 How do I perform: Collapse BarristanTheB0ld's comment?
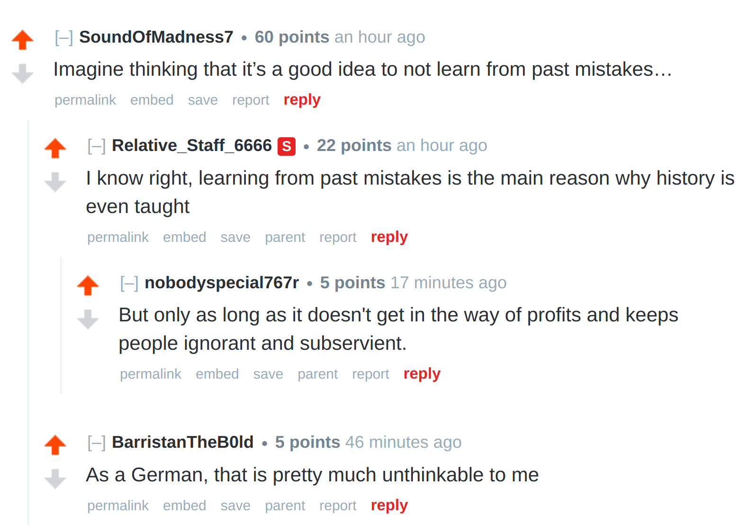[x=97, y=443]
